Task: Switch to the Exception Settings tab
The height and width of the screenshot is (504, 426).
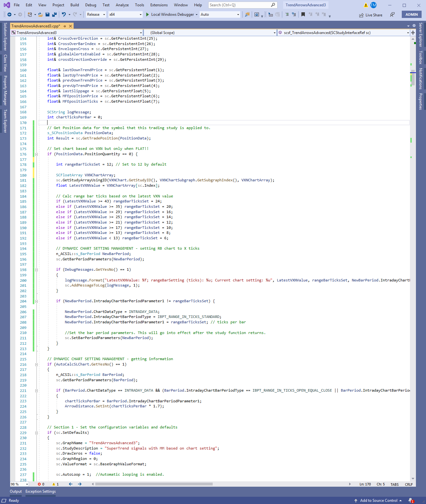Action: point(41,491)
